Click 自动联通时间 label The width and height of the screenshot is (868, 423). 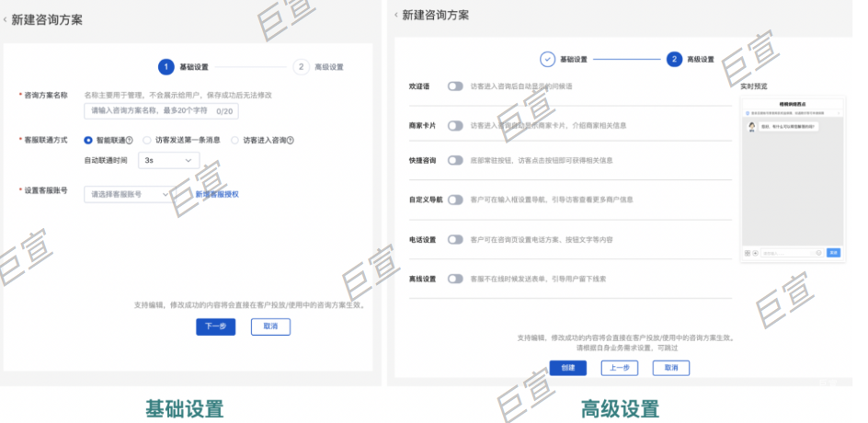coord(105,161)
